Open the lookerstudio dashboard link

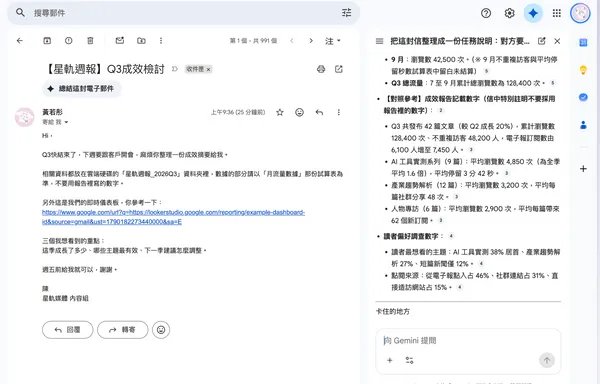[x=173, y=217]
